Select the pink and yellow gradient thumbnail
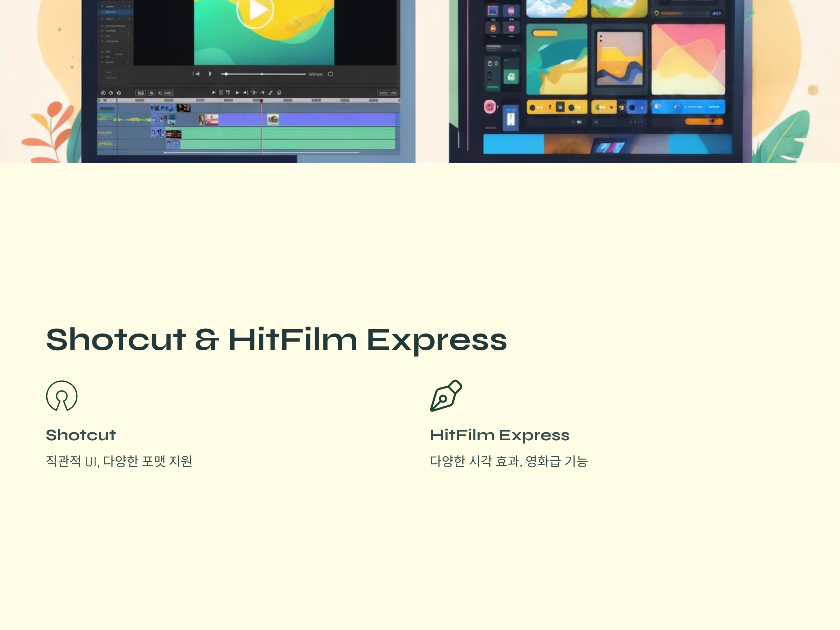The width and height of the screenshot is (840, 630). (688, 59)
